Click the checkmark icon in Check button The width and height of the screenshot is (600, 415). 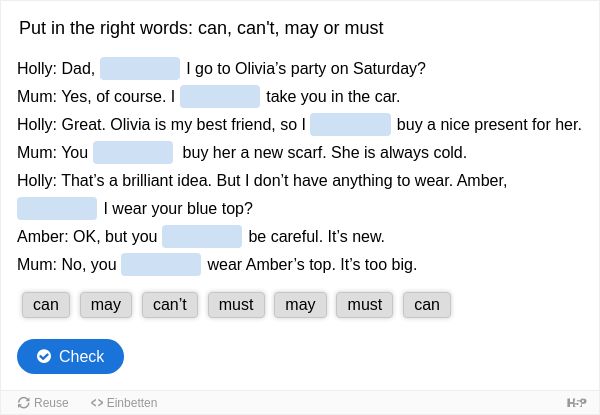point(44,356)
